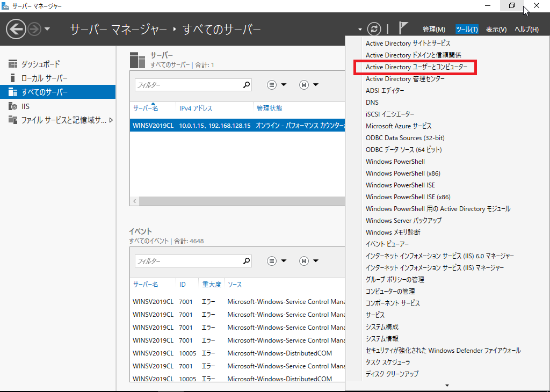Open the ヘルプ(H) menu
The width and height of the screenshot is (550, 392).
tap(526, 30)
